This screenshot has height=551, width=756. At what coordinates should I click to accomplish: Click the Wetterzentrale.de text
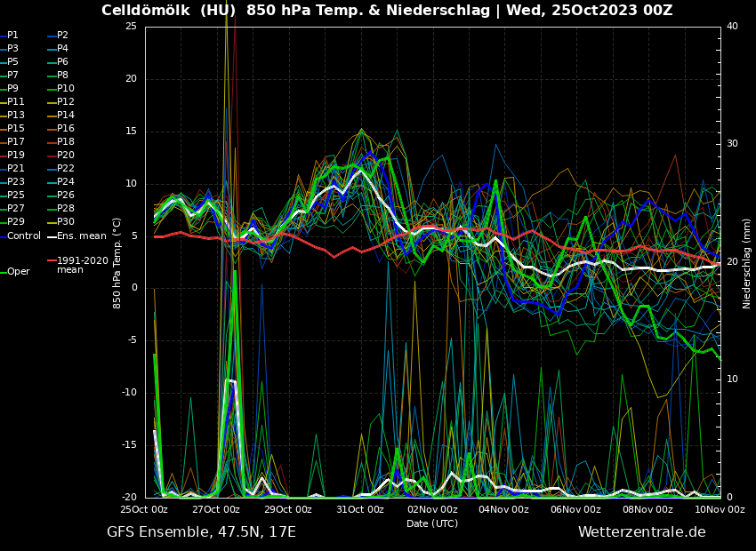[641, 532]
